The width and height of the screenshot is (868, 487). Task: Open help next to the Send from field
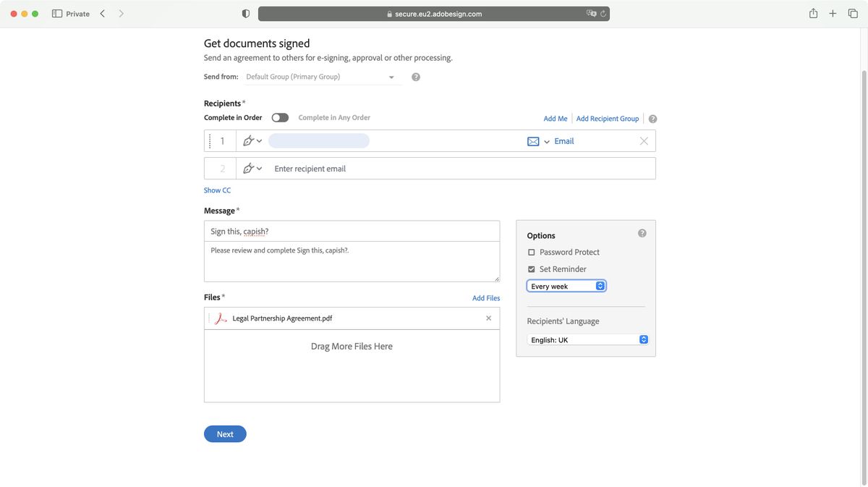[x=415, y=76]
